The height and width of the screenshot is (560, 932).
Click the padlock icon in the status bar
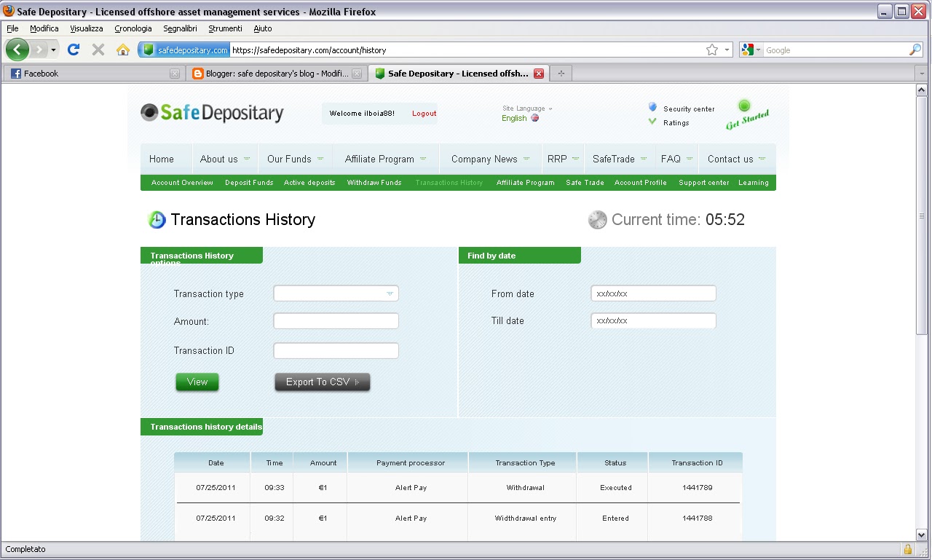pyautogui.click(x=907, y=549)
